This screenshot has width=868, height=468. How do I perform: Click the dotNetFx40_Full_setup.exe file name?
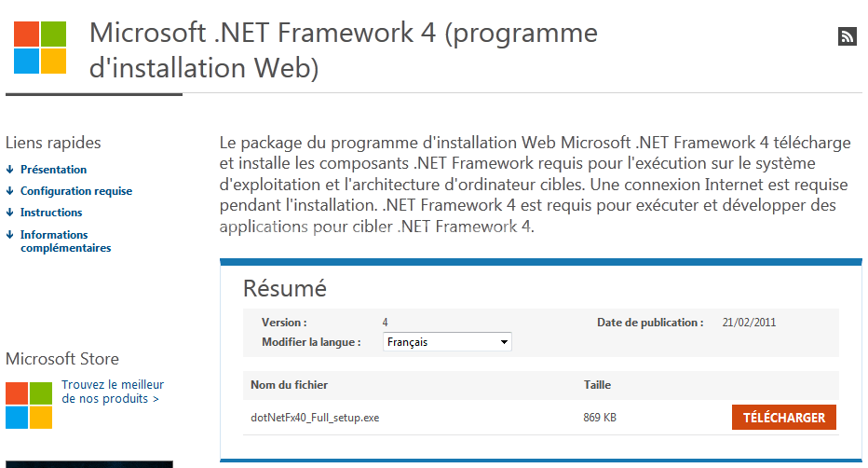[315, 418]
